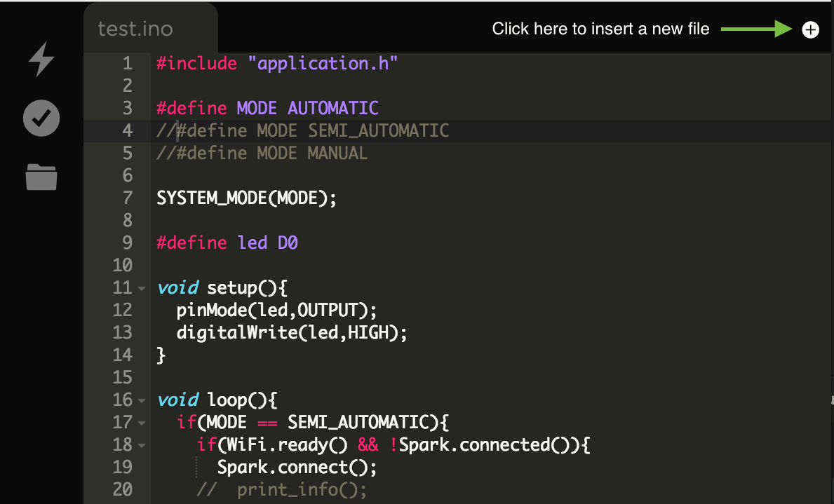Click Spark.connect(); on line 19
Image resolution: width=834 pixels, height=504 pixels.
click(x=297, y=468)
